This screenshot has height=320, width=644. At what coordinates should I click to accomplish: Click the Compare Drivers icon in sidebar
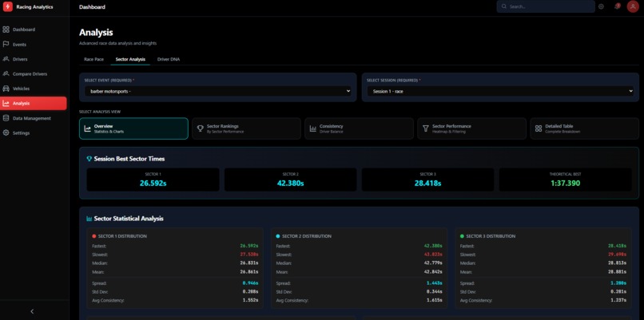coord(6,74)
